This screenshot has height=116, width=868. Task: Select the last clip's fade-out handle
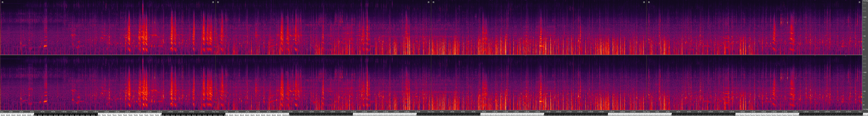pos(860,2)
